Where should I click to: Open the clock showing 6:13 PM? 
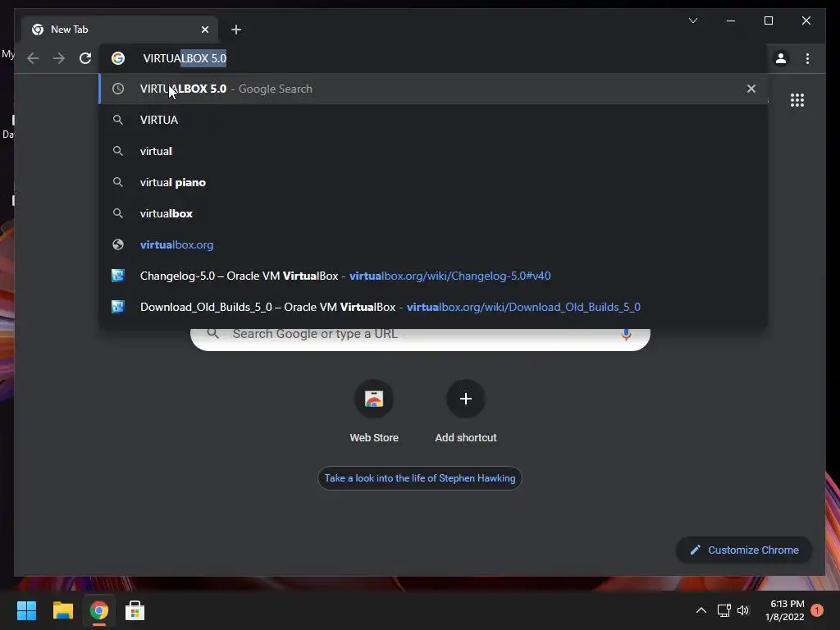tap(785, 610)
